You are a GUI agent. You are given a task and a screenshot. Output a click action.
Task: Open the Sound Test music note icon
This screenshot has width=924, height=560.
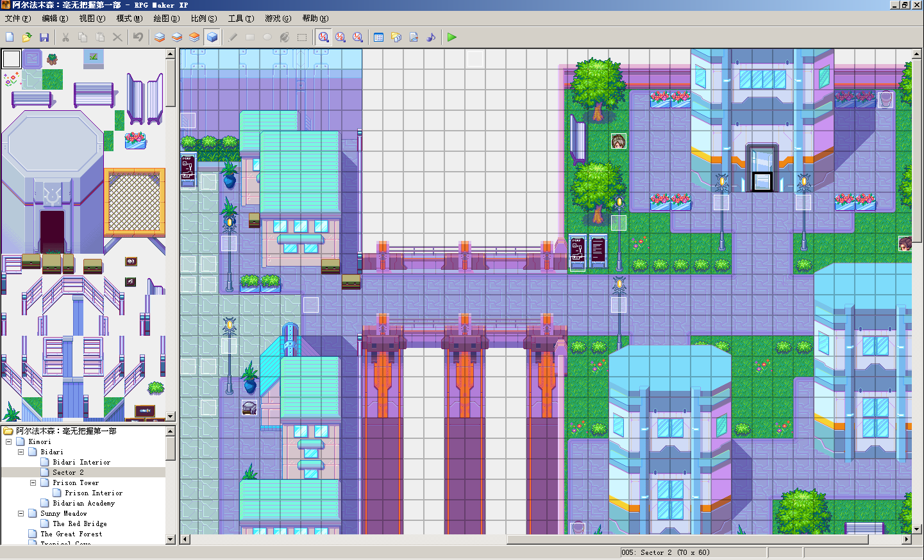click(431, 37)
